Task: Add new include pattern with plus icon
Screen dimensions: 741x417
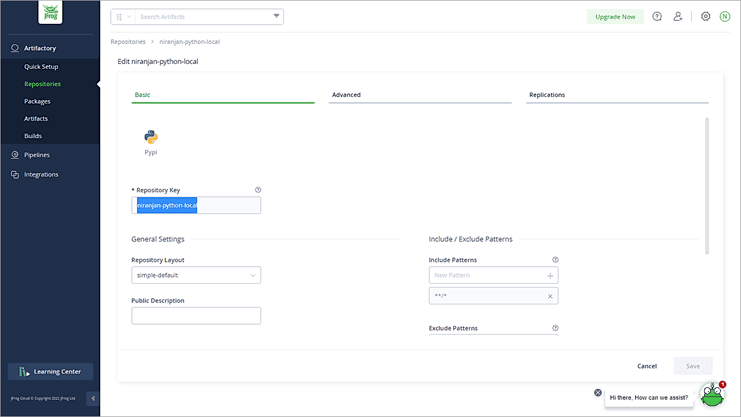Action: click(550, 275)
